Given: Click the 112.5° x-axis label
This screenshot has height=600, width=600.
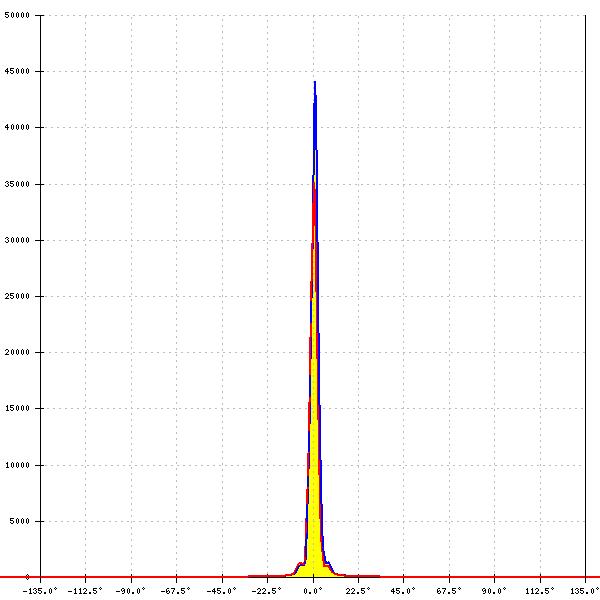Looking at the screenshot, I should pyautogui.click(x=540, y=591).
